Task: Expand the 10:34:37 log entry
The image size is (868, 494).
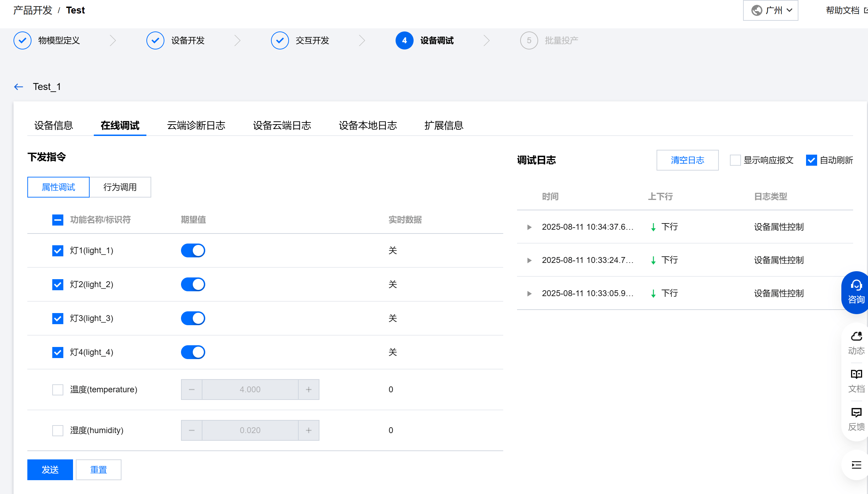Action: point(529,227)
